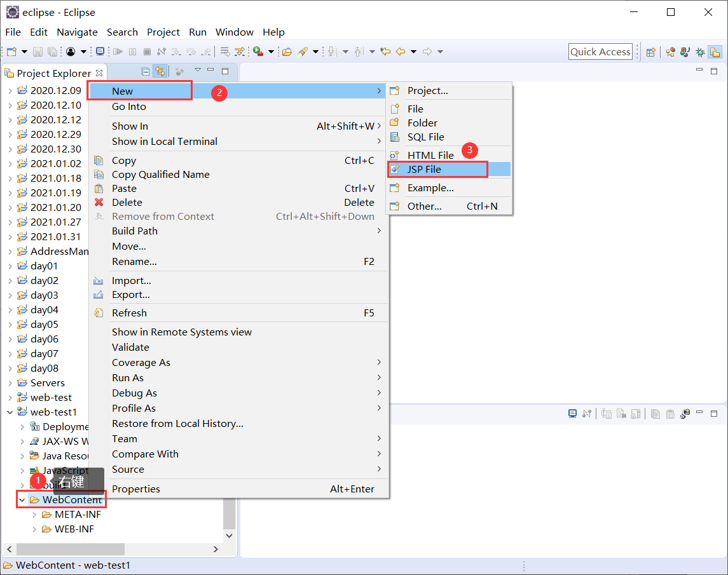The image size is (728, 575).
Task: Select Import... in the context menu
Action: coord(238,281)
